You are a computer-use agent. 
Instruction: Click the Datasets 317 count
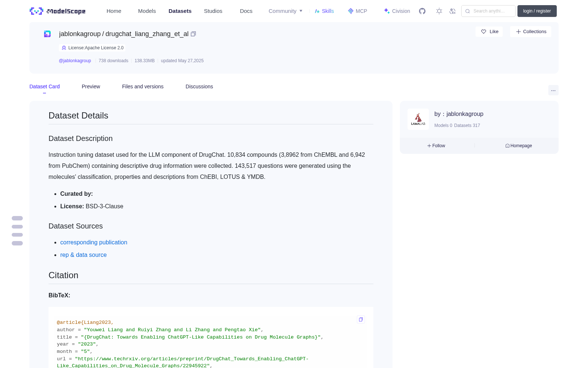[x=467, y=125]
